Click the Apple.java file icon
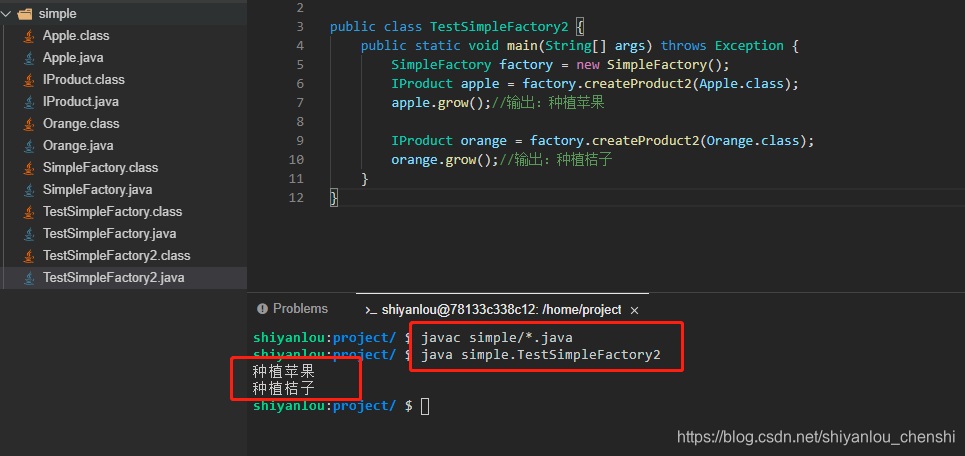Image resolution: width=965 pixels, height=456 pixels. [x=29, y=58]
